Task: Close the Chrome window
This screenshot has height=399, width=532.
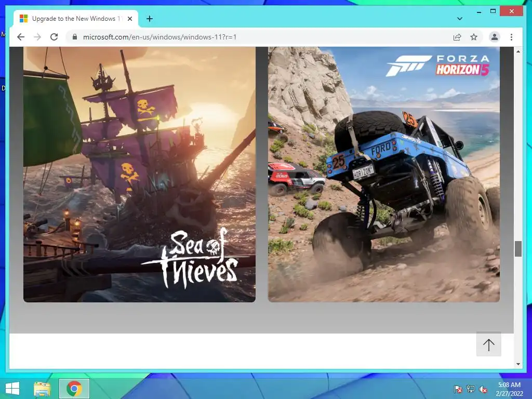Action: [x=512, y=11]
